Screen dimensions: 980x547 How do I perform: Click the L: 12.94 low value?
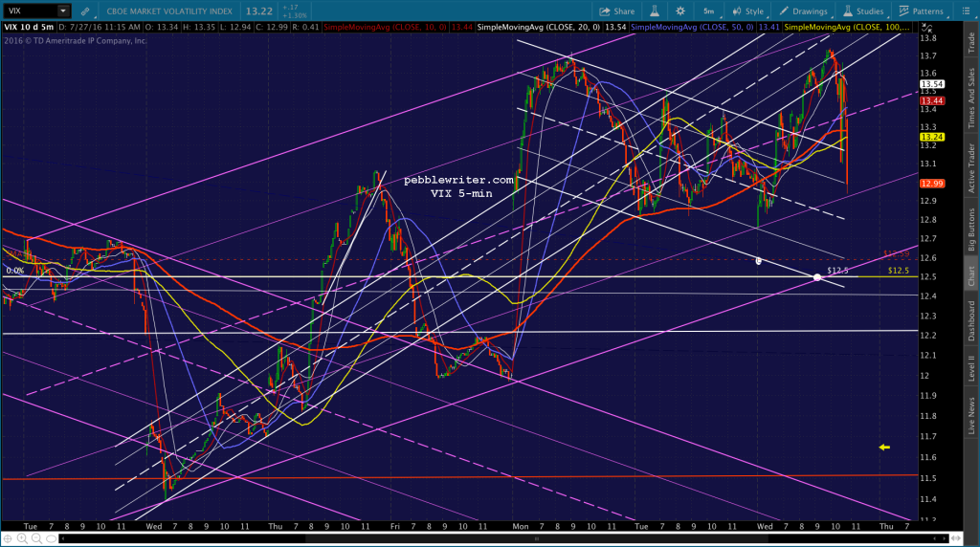tap(235, 28)
